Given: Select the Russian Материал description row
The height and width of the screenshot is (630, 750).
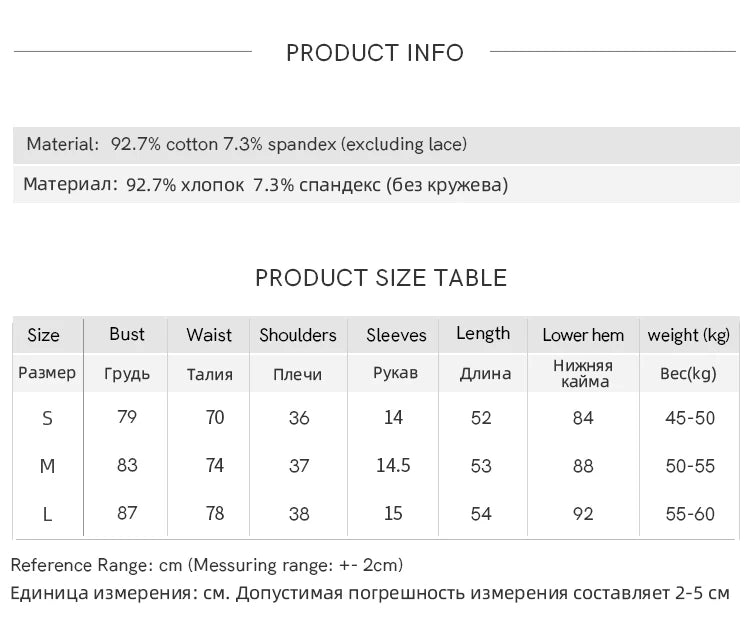Looking at the screenshot, I should click(x=376, y=185).
